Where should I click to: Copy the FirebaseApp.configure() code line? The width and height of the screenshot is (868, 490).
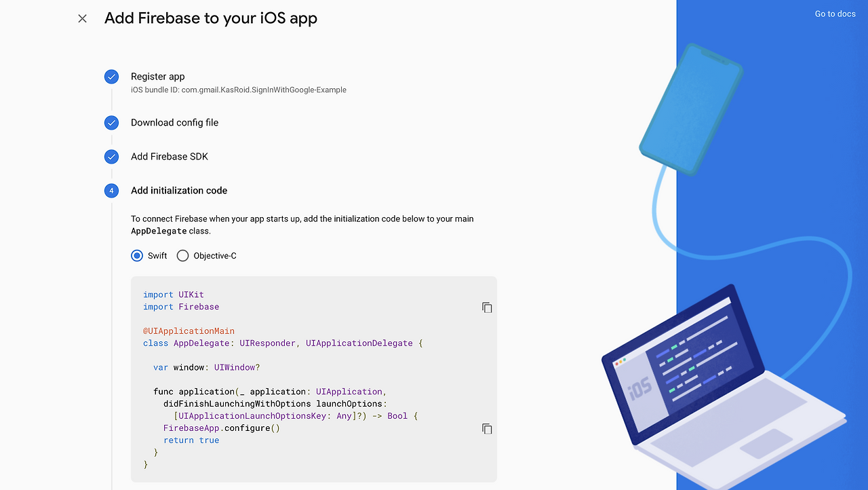487,429
